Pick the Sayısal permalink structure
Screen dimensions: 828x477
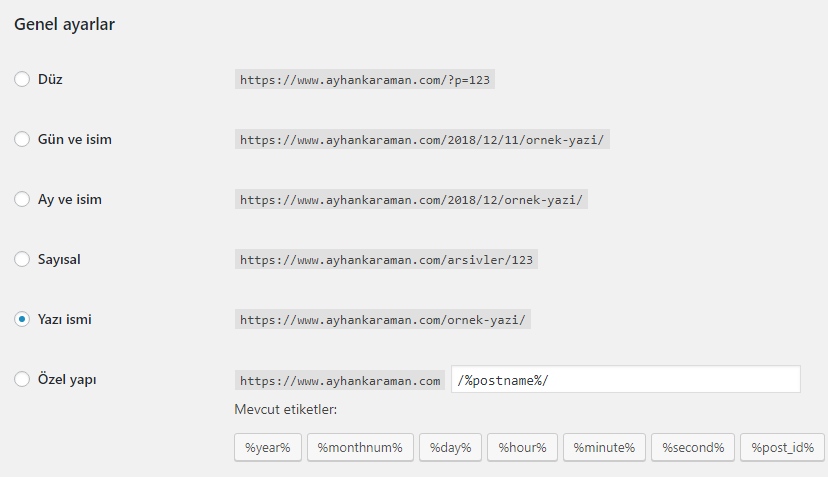coord(22,259)
